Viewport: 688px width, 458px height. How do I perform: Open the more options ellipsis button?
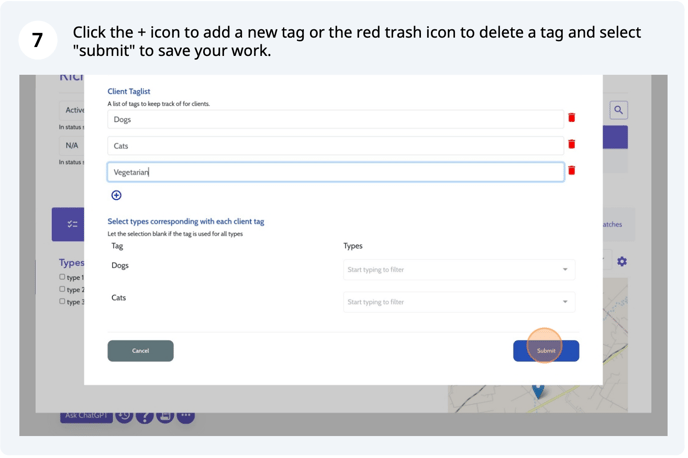186,415
